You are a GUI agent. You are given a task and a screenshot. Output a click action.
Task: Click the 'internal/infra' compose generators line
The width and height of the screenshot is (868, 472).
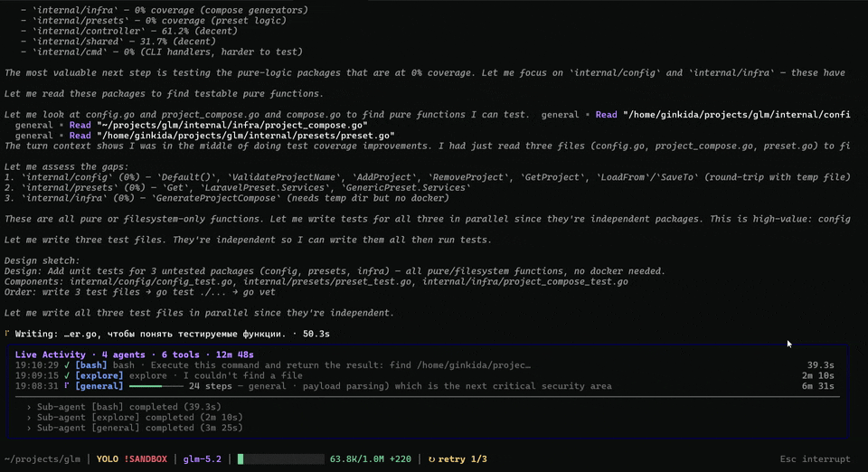165,10
